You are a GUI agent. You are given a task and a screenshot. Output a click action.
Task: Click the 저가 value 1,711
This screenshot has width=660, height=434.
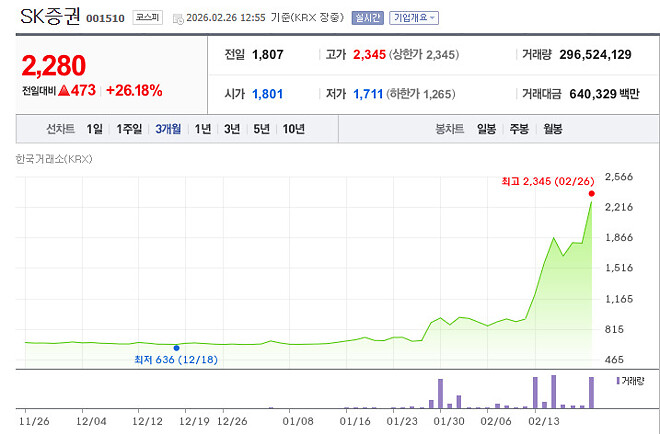tap(368, 94)
